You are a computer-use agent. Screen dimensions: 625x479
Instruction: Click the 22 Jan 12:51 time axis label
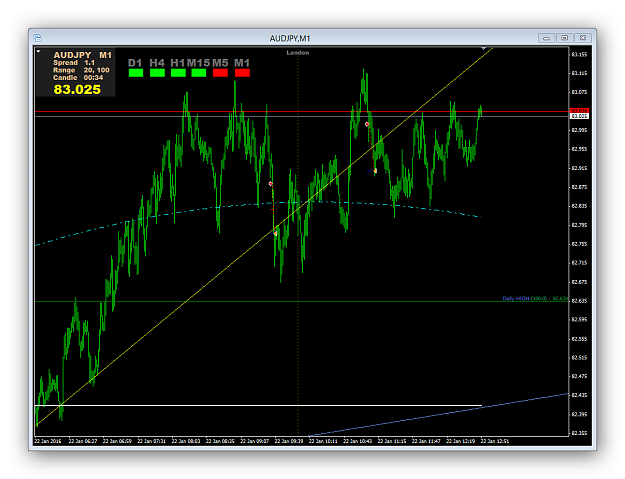pyautogui.click(x=495, y=441)
